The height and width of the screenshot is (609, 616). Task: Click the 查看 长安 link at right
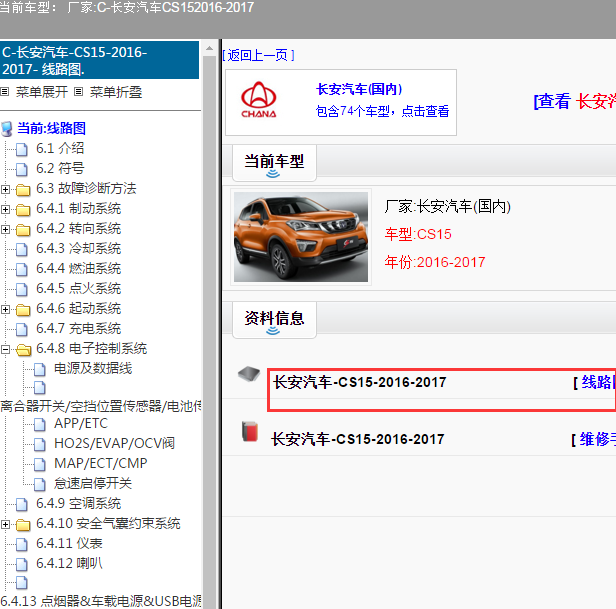pos(574,101)
